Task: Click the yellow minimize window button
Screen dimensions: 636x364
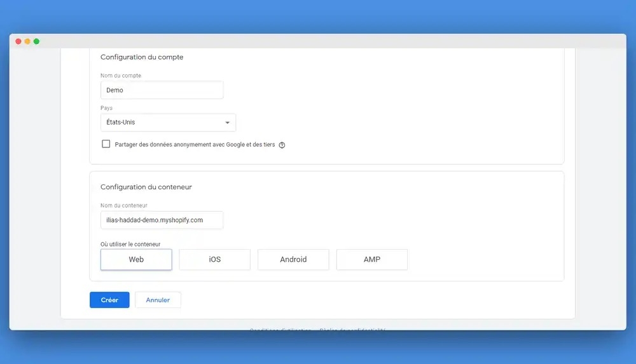Action: (27, 41)
